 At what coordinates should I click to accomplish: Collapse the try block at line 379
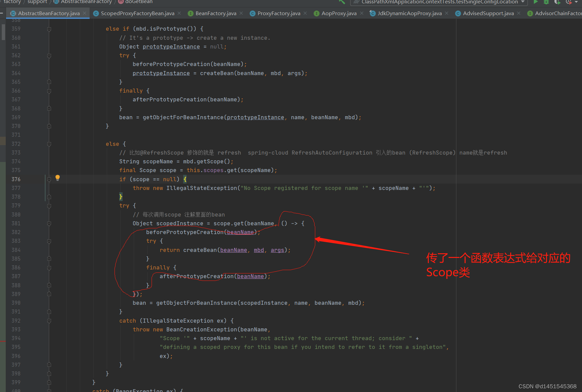(x=49, y=206)
